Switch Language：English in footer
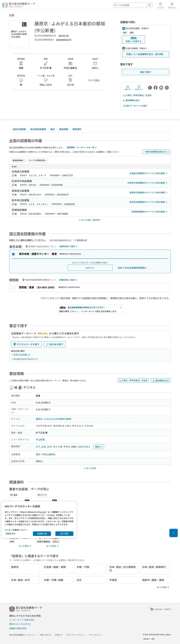180x644 pixels. pyautogui.click(x=160, y=609)
